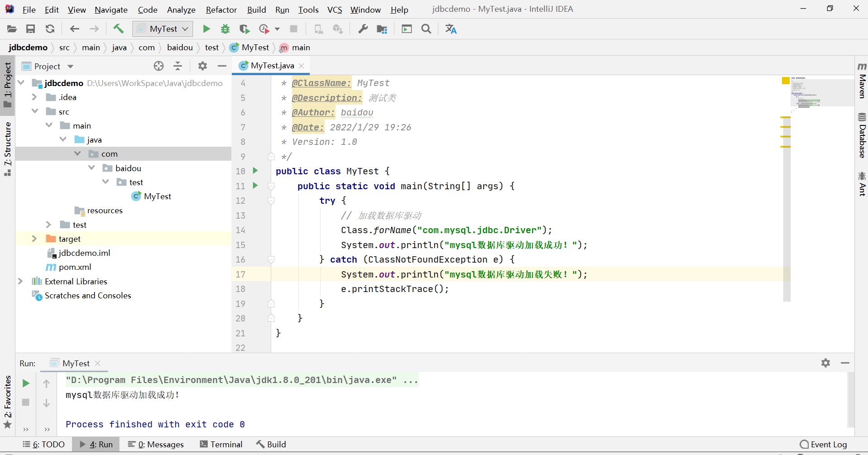Image resolution: width=868 pixels, height=455 pixels.
Task: Open the VCS menu
Action: tap(335, 10)
